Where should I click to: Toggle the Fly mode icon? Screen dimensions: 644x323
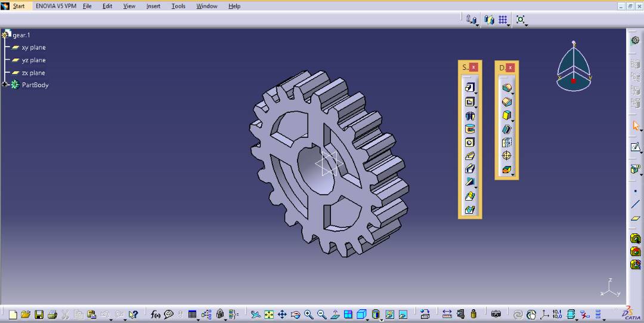coord(255,314)
